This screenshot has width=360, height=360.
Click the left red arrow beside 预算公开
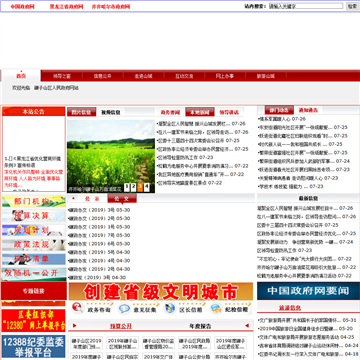point(75,326)
